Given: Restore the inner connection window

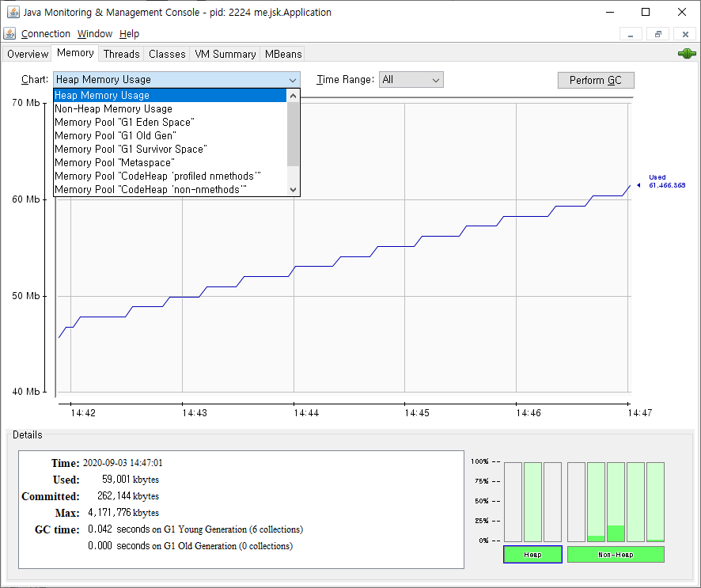Looking at the screenshot, I should pyautogui.click(x=658, y=34).
